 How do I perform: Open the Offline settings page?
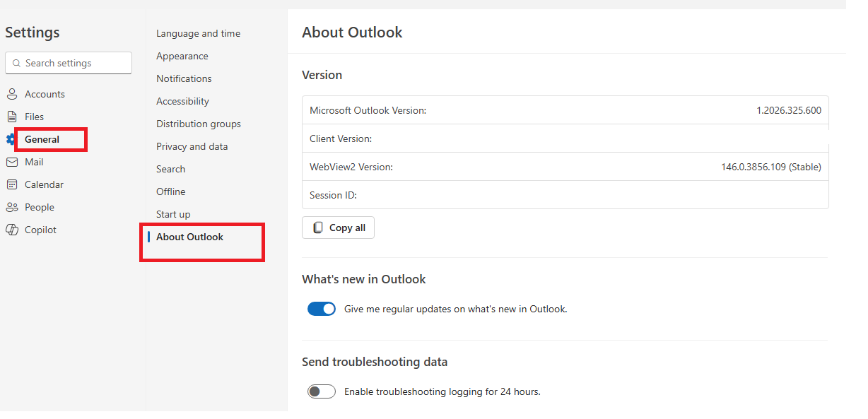click(x=170, y=191)
